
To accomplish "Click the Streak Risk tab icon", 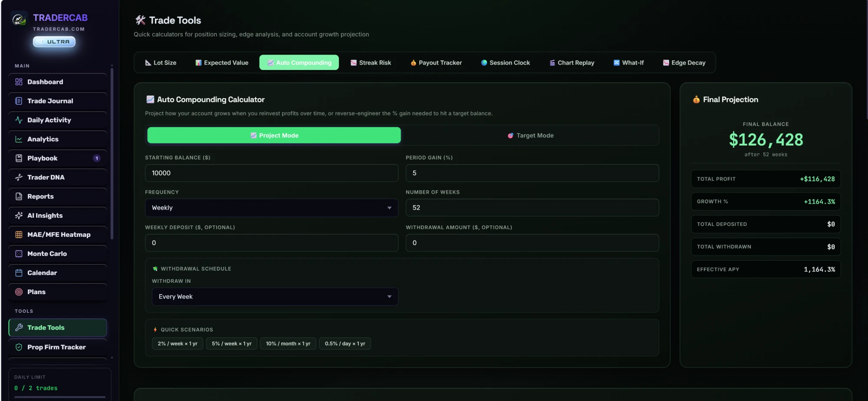I will point(354,63).
